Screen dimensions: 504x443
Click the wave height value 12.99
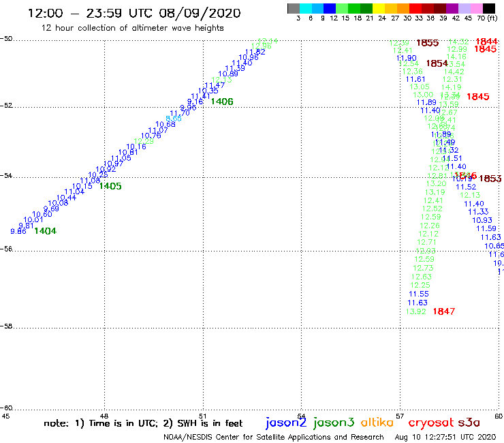click(x=457, y=49)
